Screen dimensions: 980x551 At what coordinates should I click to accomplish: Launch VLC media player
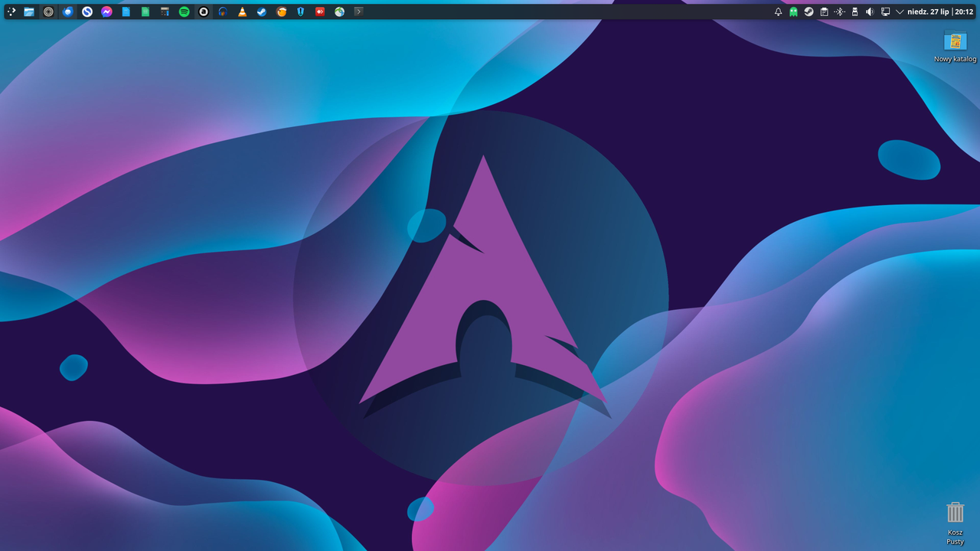pyautogui.click(x=243, y=11)
